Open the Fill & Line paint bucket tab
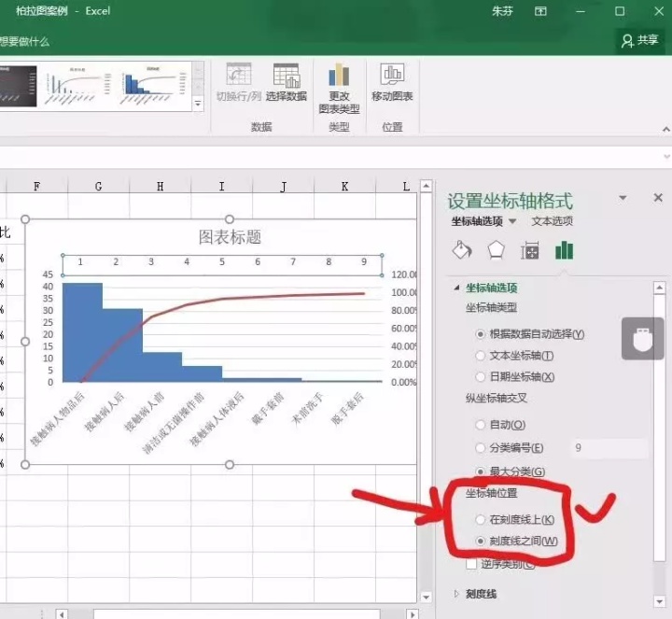 click(x=462, y=250)
